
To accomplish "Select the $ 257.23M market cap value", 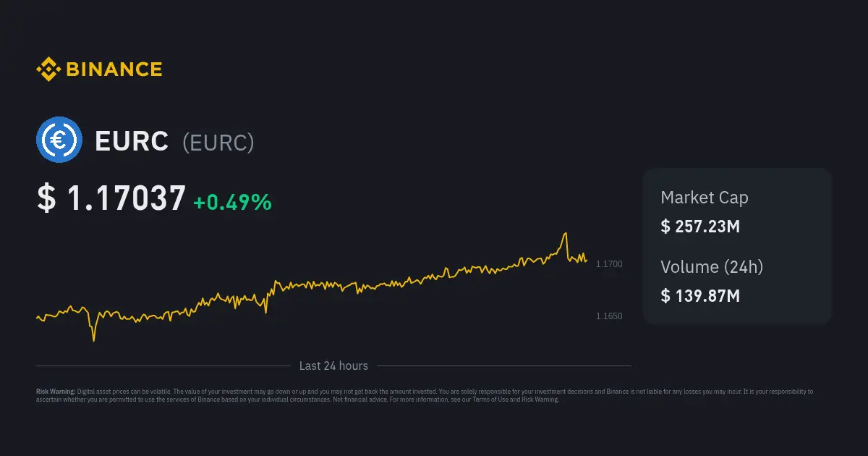I will coord(699,227).
